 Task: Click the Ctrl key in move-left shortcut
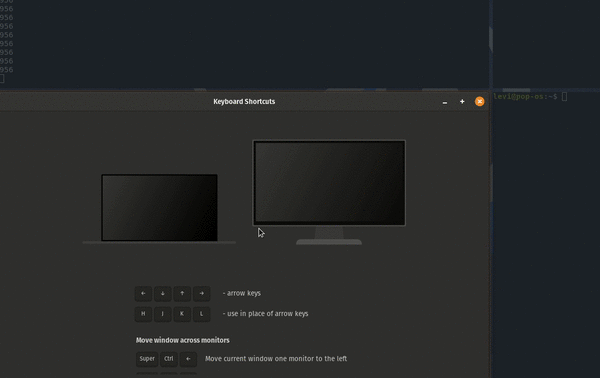tap(169, 359)
